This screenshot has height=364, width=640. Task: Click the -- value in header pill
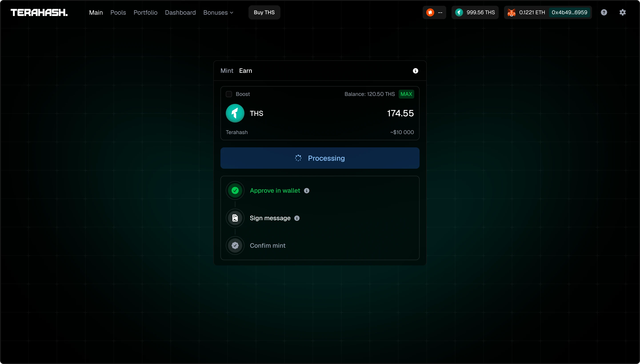(440, 12)
